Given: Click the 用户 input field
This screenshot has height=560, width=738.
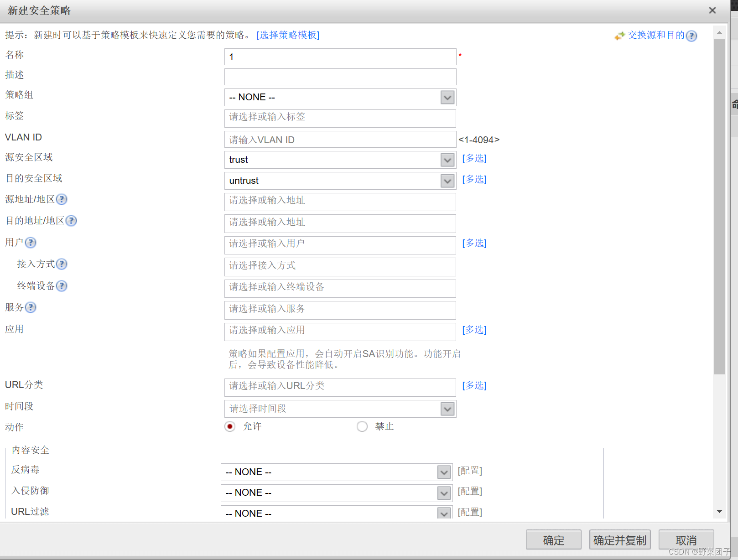Looking at the screenshot, I should (340, 245).
